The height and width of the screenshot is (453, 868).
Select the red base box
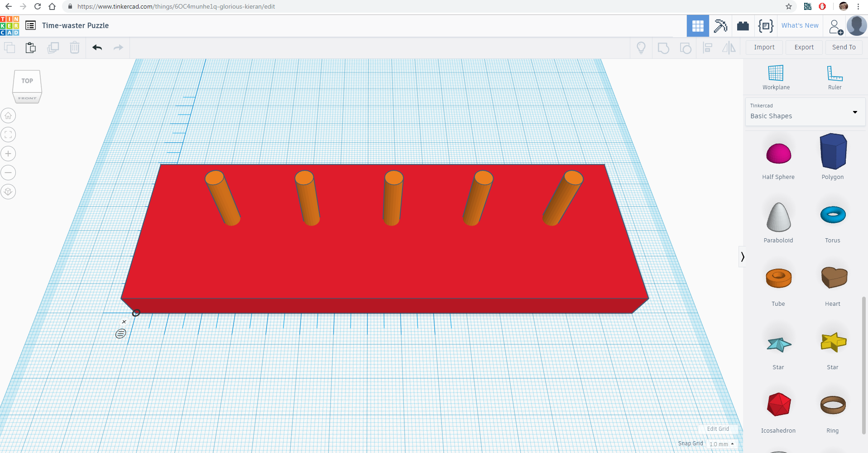point(385,263)
